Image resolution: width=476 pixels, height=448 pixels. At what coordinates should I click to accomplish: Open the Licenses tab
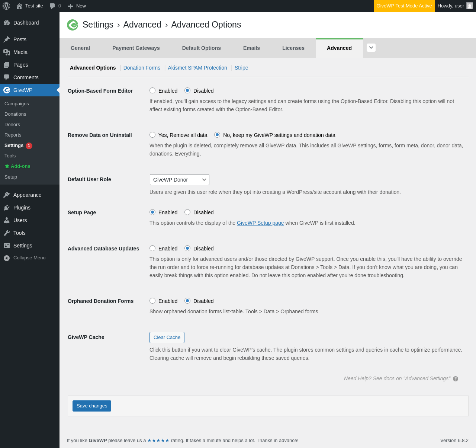293,48
